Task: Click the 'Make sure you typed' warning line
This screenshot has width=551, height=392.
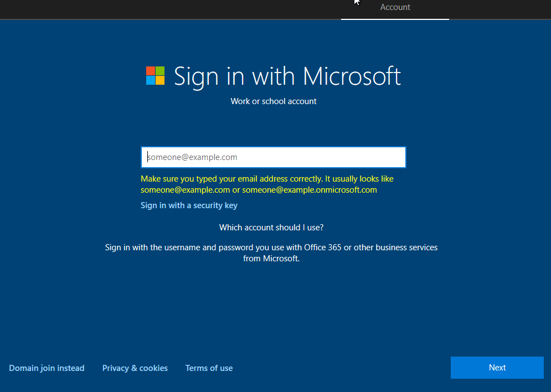Action: pyautogui.click(x=267, y=179)
